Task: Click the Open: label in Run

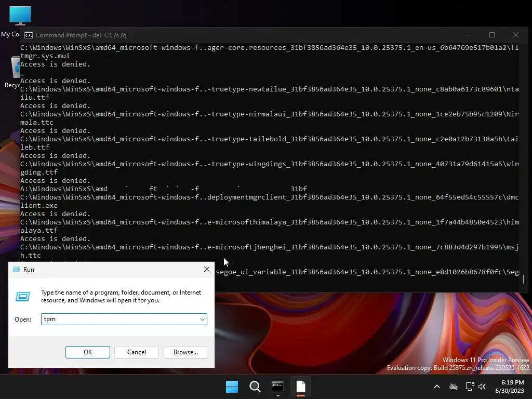Action: coord(23,320)
